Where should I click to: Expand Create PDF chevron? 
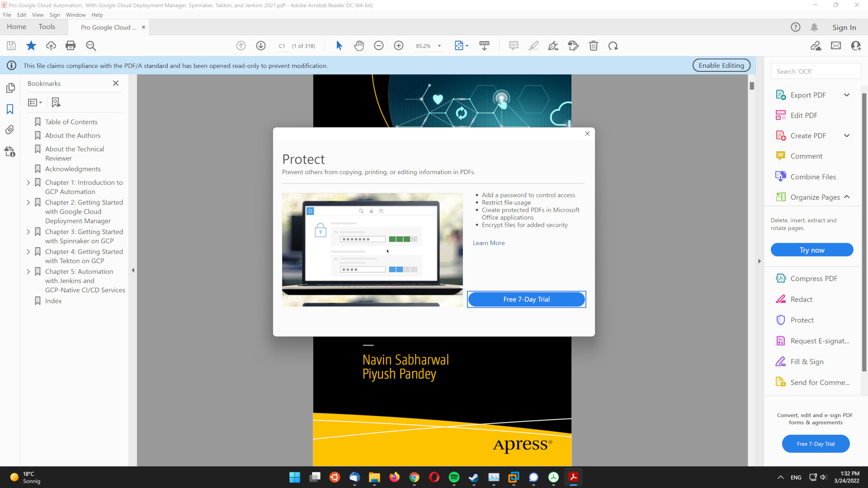click(847, 136)
